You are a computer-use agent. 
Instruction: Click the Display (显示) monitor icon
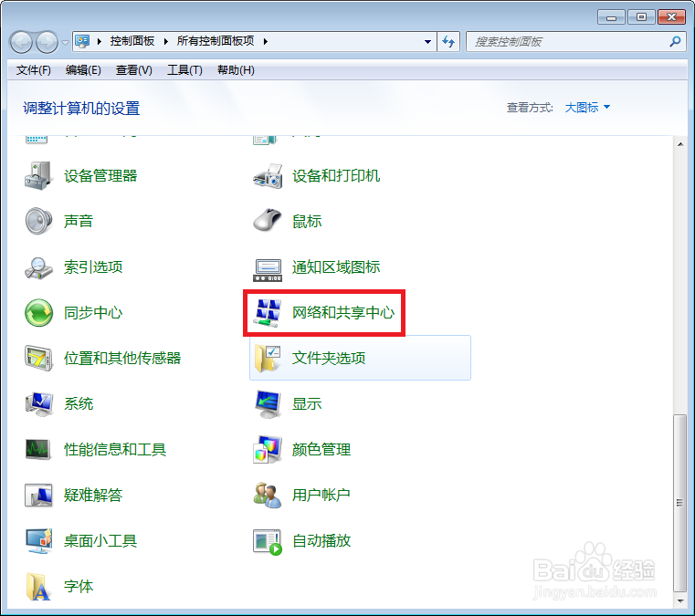click(x=268, y=404)
